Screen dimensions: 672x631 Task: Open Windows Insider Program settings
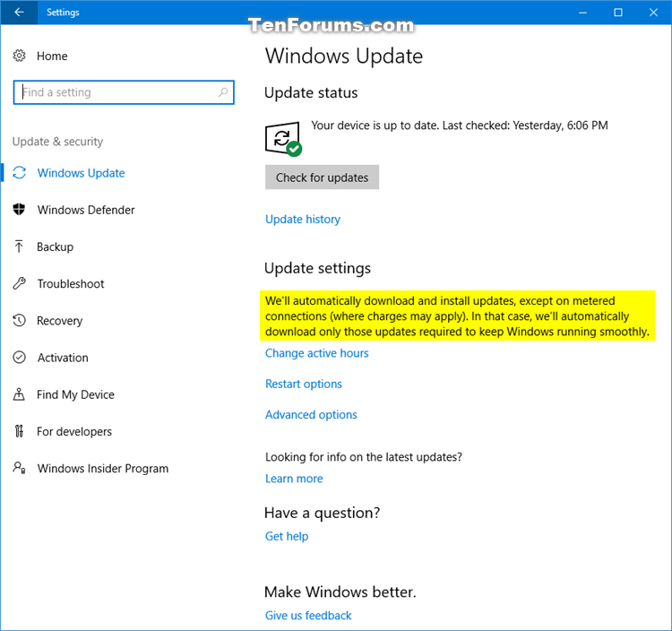point(103,468)
